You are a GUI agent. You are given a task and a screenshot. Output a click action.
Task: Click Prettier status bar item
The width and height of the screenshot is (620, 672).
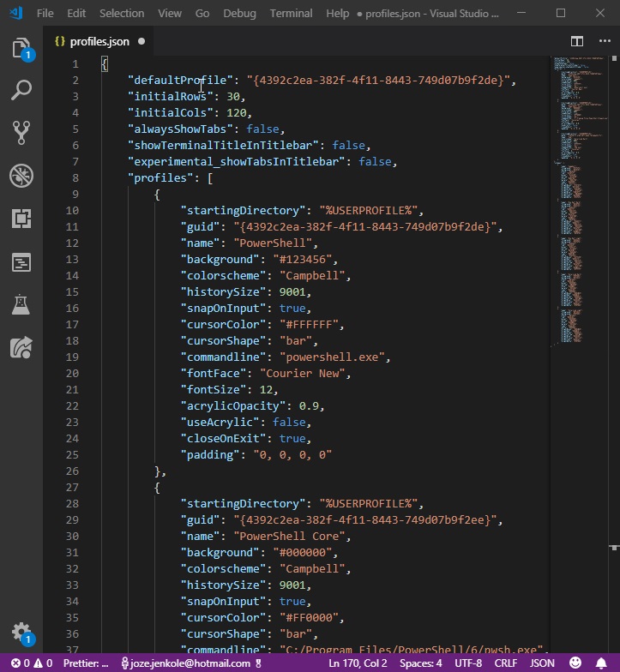click(86, 663)
